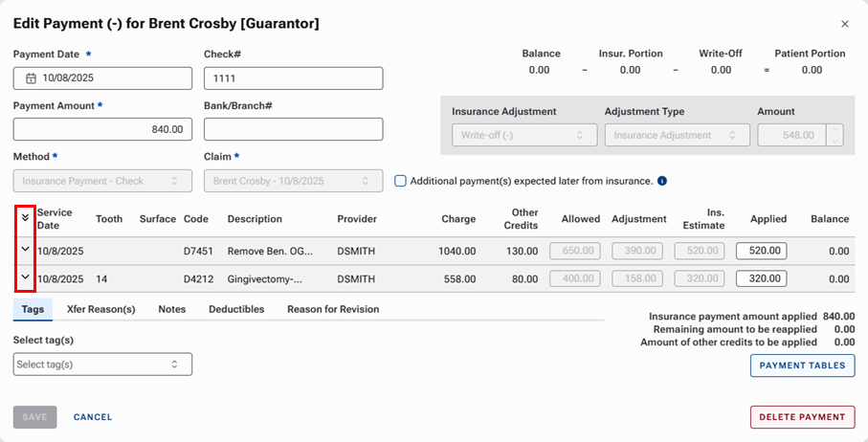The image size is (868, 442).
Task: Click the Applied field showing 520.00
Action: tap(761, 251)
